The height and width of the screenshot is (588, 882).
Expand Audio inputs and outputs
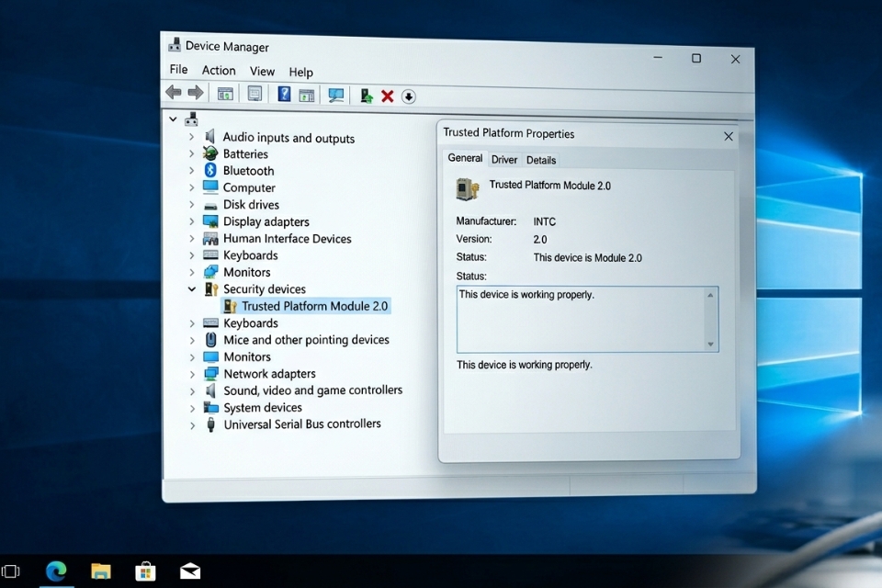tap(192, 137)
